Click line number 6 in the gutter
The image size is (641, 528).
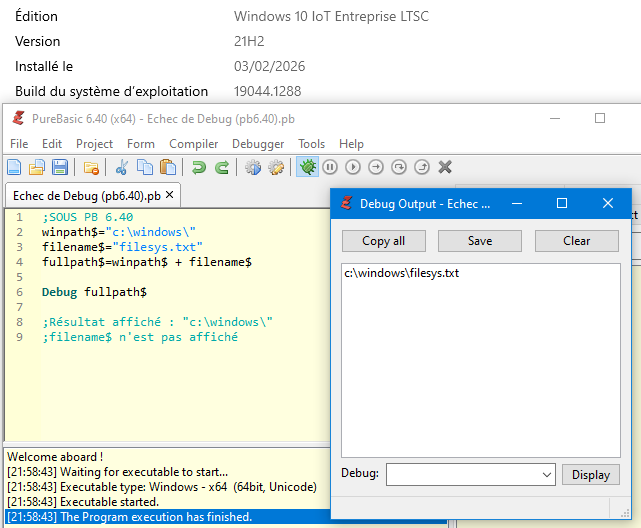[20, 292]
